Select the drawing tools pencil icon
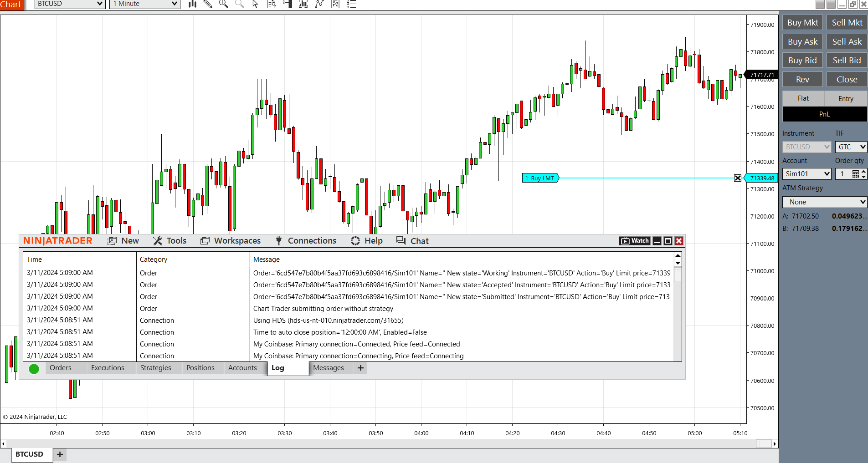Screen dimensions: 868x463 pyautogui.click(x=208, y=4)
